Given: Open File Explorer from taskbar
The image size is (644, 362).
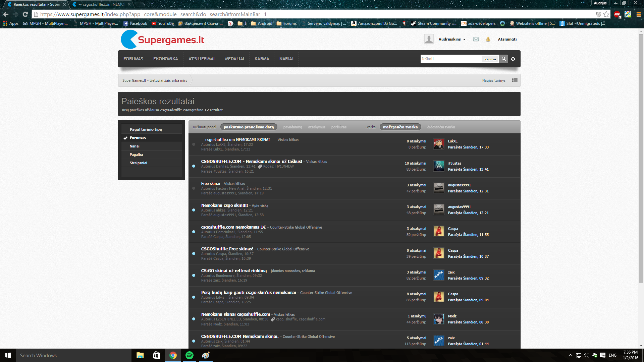Looking at the screenshot, I should (140, 355).
